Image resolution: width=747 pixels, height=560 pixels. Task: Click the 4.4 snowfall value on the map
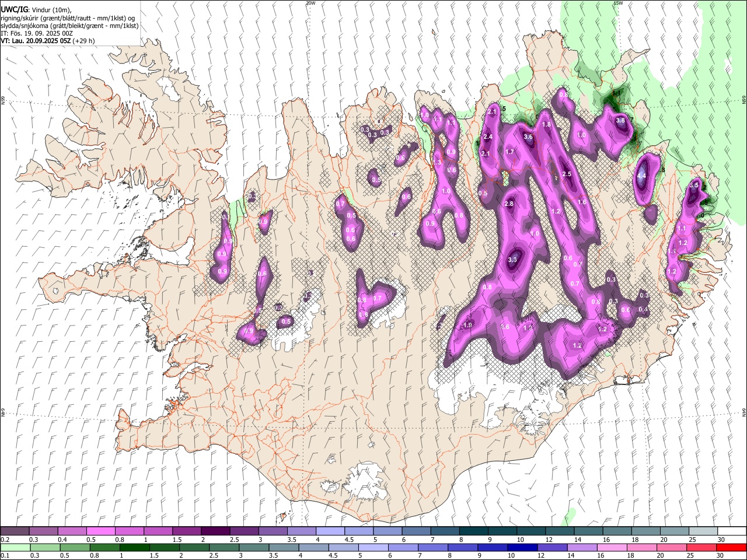pos(642,176)
